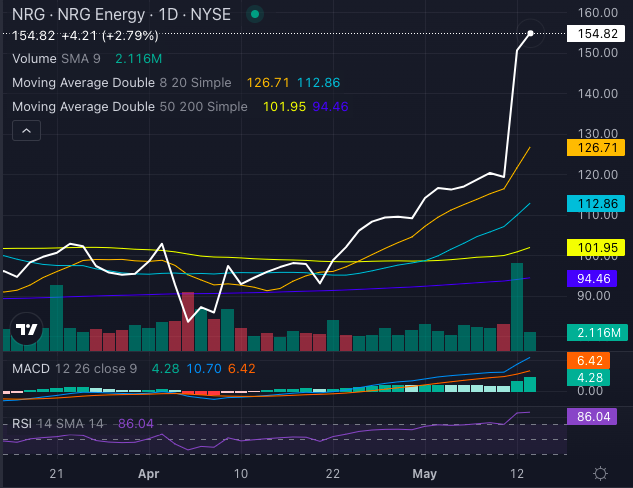Screen dimensions: 633x488
Task: Select the RSI 14 SMA 14 legend
Action: tap(58, 423)
